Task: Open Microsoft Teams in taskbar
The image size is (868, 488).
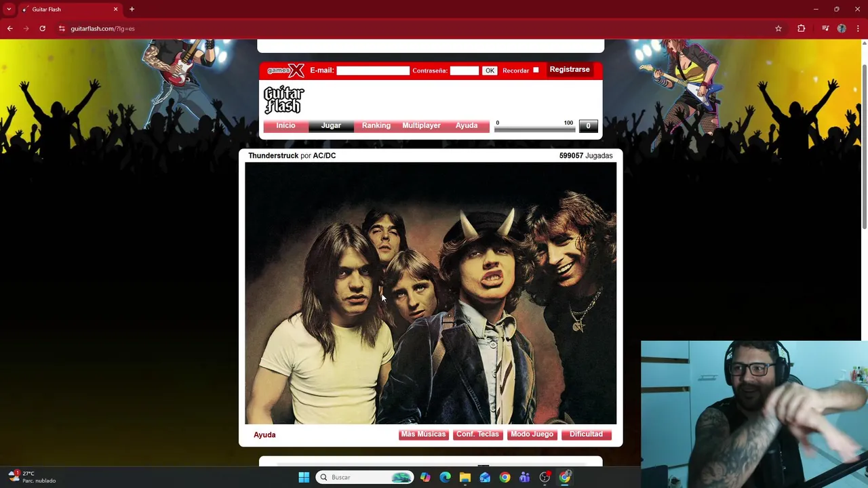Action: click(x=525, y=477)
